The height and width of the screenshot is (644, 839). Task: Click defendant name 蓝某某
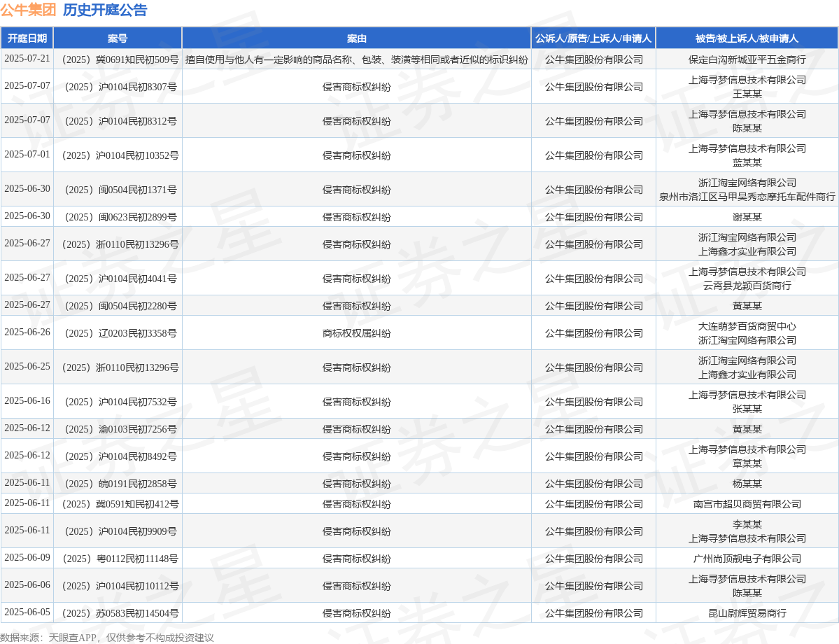(x=747, y=162)
